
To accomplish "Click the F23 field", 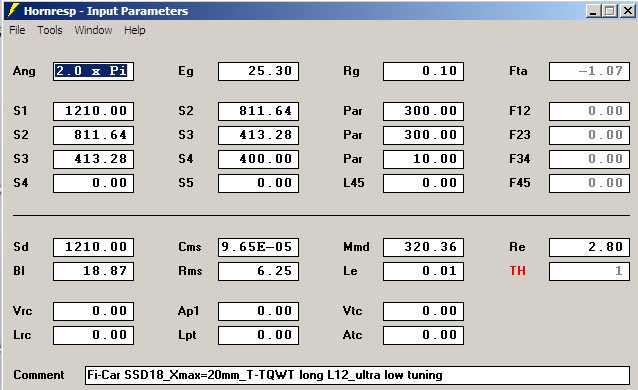I will coord(589,135).
